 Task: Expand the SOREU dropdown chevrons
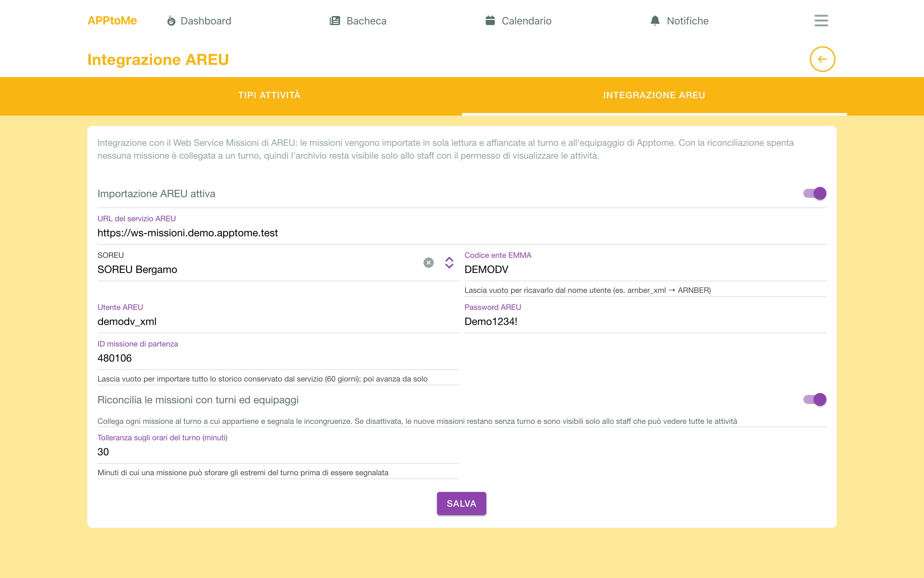coord(449,263)
